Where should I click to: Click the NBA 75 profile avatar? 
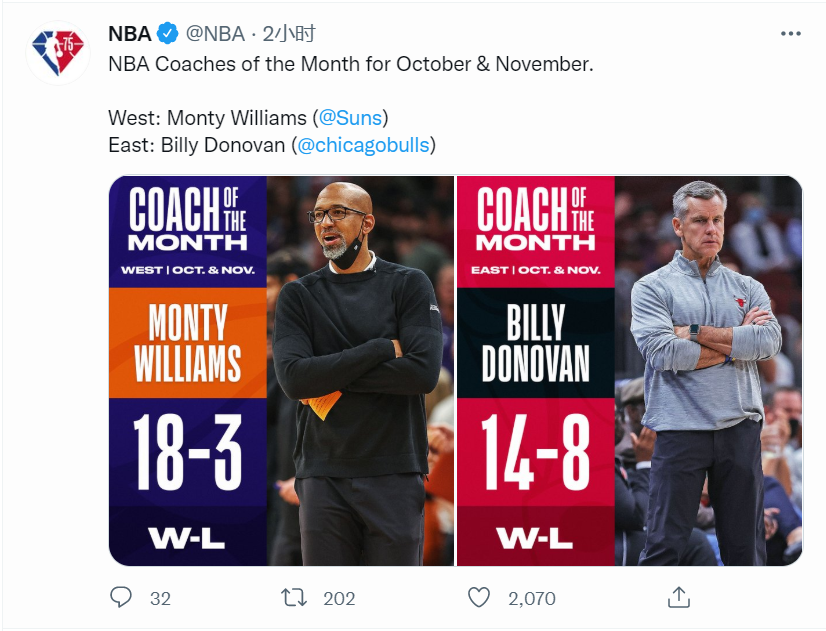coord(58,53)
